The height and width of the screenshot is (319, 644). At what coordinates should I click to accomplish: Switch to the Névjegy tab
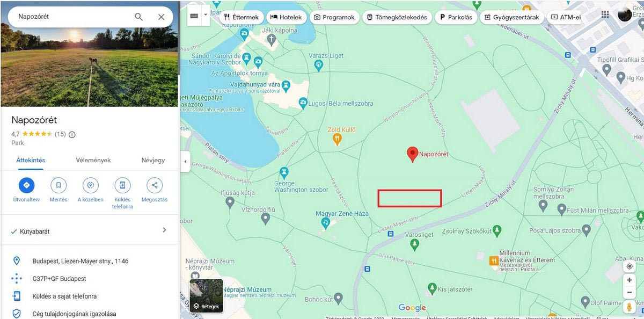coord(153,160)
